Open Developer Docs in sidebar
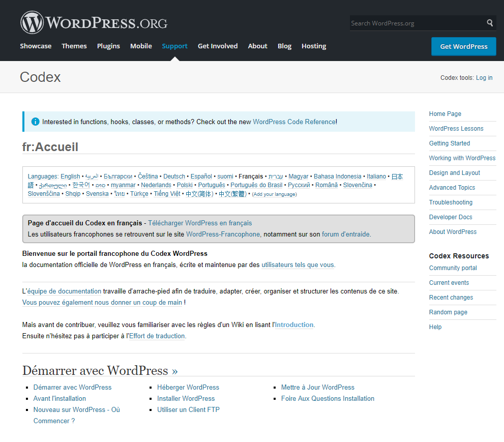Viewport: 504px width, 442px height. pyautogui.click(x=451, y=217)
